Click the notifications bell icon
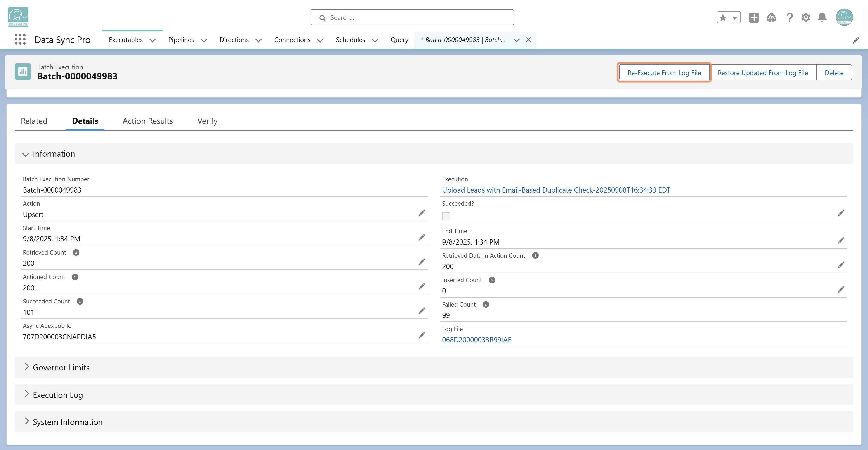The image size is (868, 450). [x=822, y=18]
